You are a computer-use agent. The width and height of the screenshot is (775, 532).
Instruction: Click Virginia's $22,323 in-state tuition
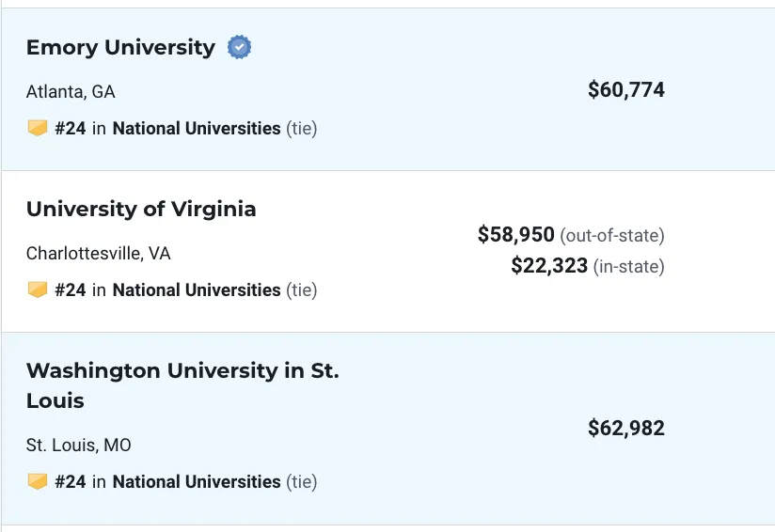pos(549,266)
